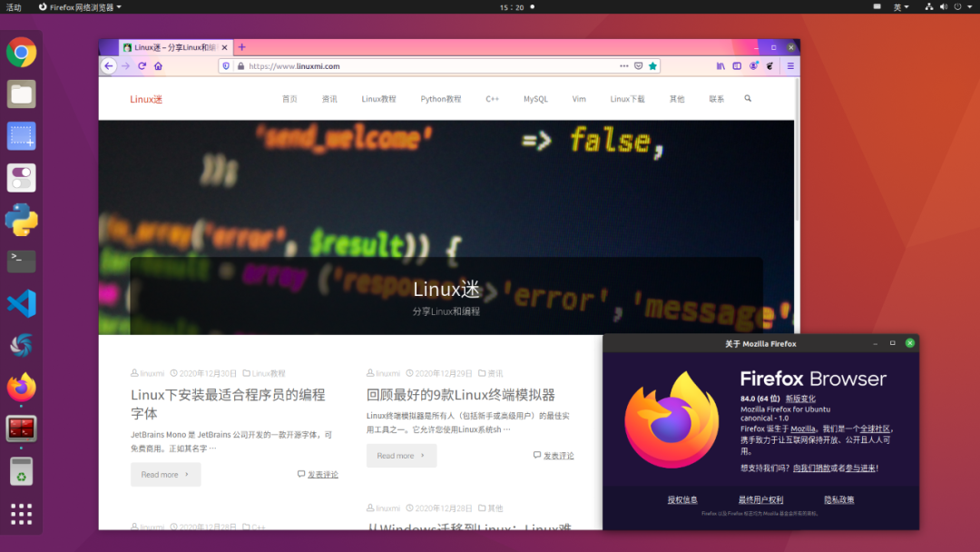The height and width of the screenshot is (552, 980).
Task: Open the Firefox Account icon
Action: coord(754,65)
